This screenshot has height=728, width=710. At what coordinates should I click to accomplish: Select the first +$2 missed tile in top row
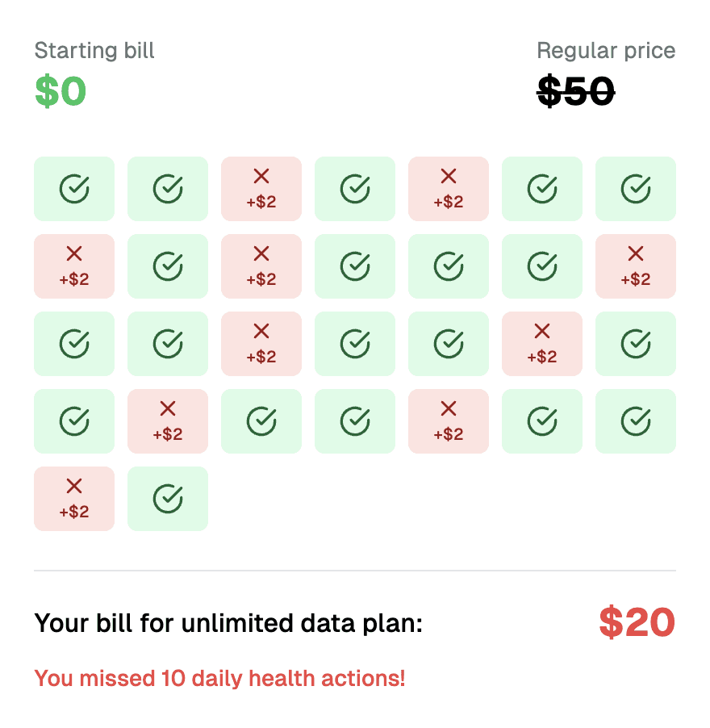pos(261,189)
